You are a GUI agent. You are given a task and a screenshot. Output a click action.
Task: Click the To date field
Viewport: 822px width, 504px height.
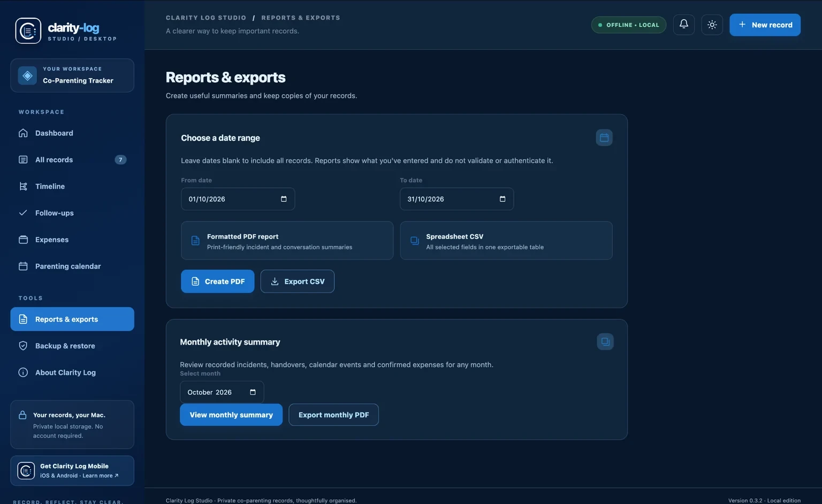click(457, 199)
